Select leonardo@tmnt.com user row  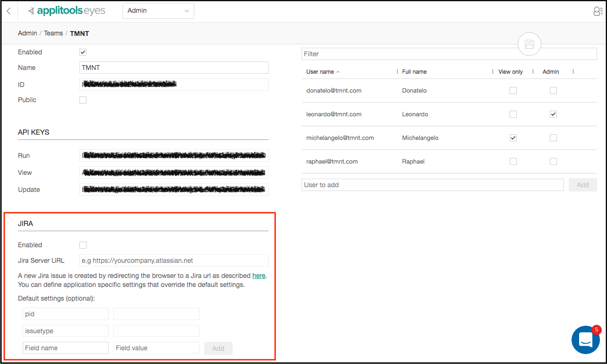[449, 114]
